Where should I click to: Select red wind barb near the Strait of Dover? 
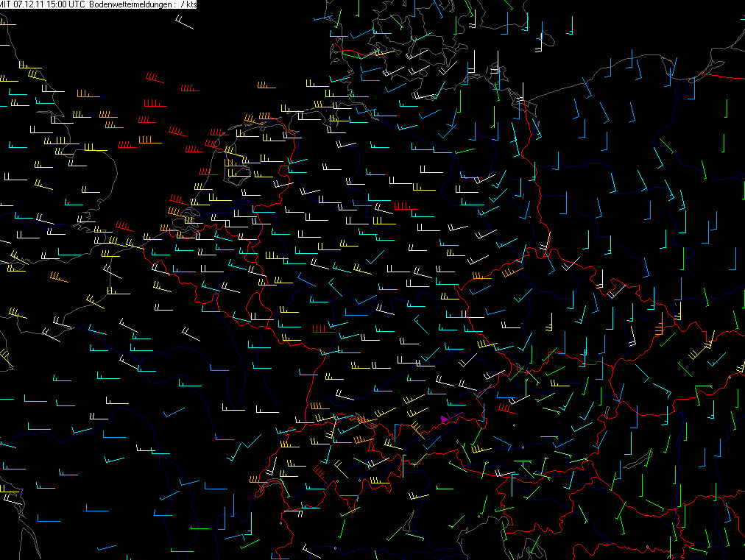point(124,226)
